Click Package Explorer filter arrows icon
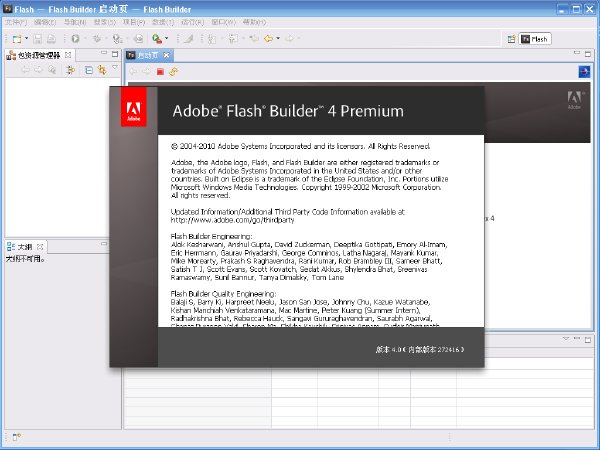The width and height of the screenshot is (600, 450). 70,70
